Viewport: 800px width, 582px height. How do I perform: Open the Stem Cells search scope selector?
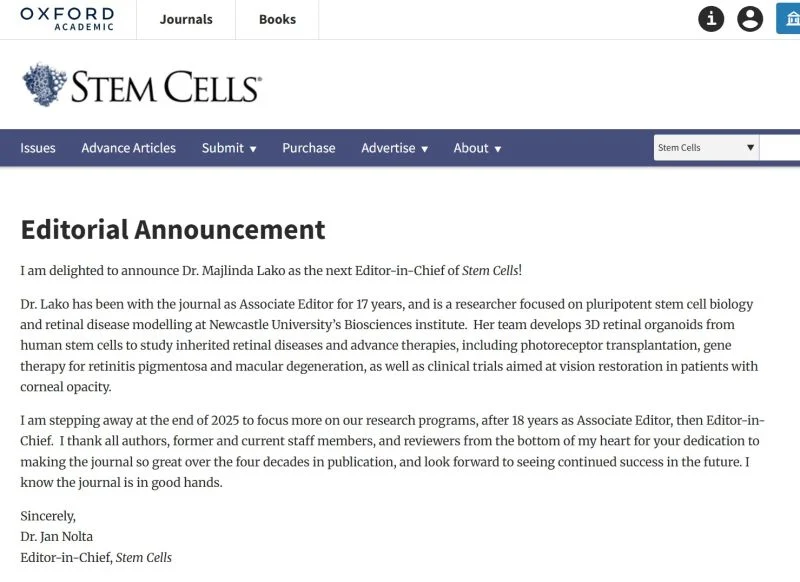(706, 147)
